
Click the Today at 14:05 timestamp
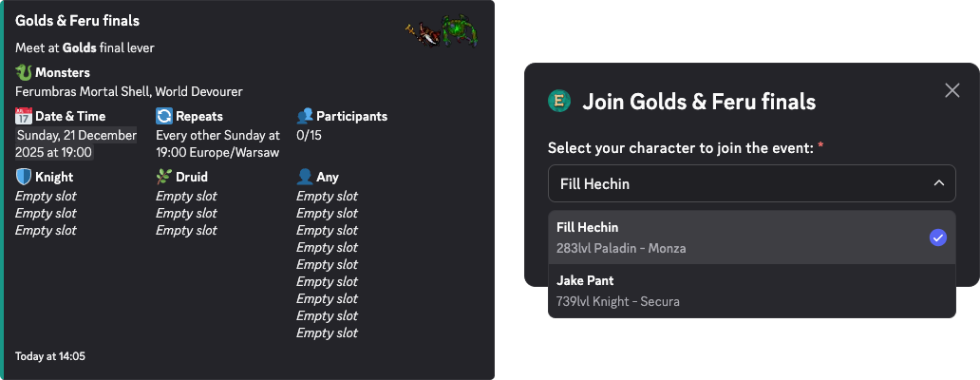point(50,356)
